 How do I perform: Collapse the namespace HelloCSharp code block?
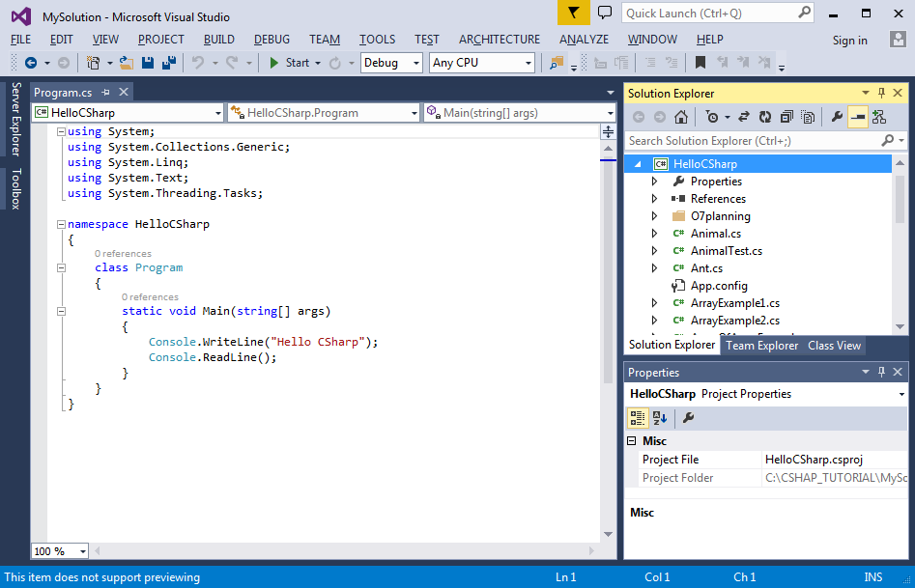coord(61,224)
